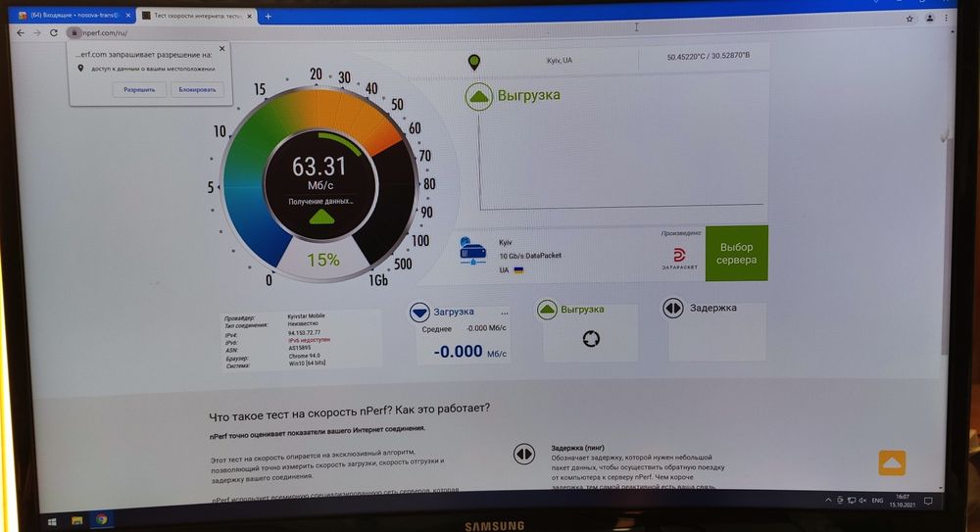Open the Chrome profile icon
The width and height of the screenshot is (980, 532).
pyautogui.click(x=929, y=19)
